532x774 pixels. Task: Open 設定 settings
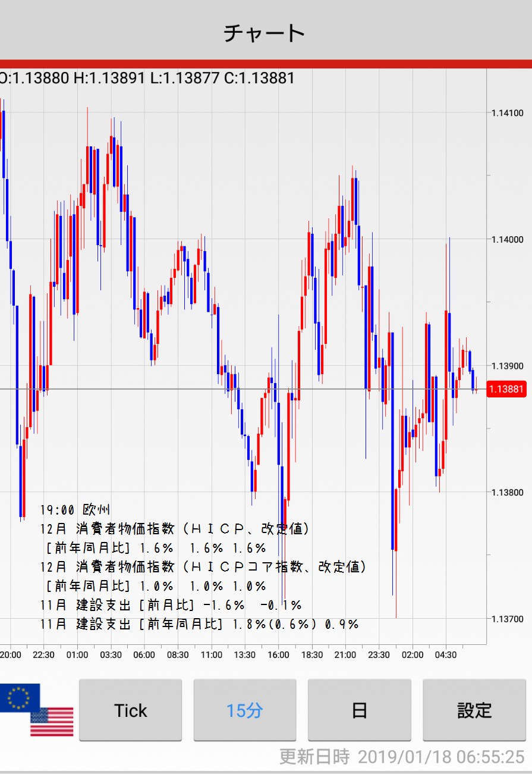coord(474,710)
